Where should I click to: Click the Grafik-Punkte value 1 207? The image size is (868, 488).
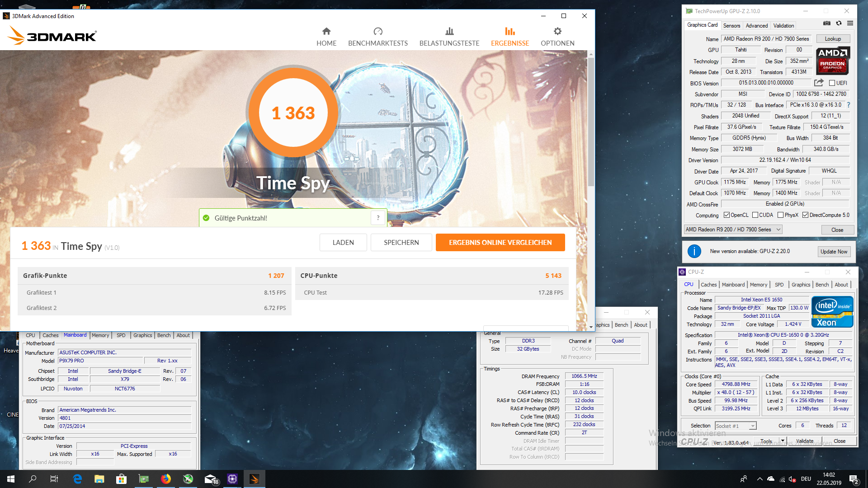(x=276, y=276)
